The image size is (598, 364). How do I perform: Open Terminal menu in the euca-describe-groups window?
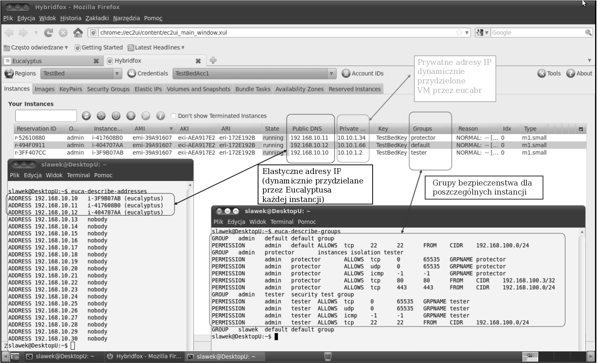pos(282,222)
